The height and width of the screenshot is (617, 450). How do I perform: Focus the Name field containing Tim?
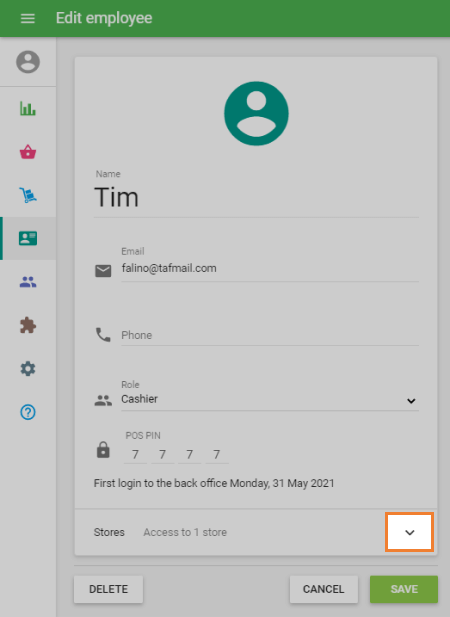click(x=256, y=198)
